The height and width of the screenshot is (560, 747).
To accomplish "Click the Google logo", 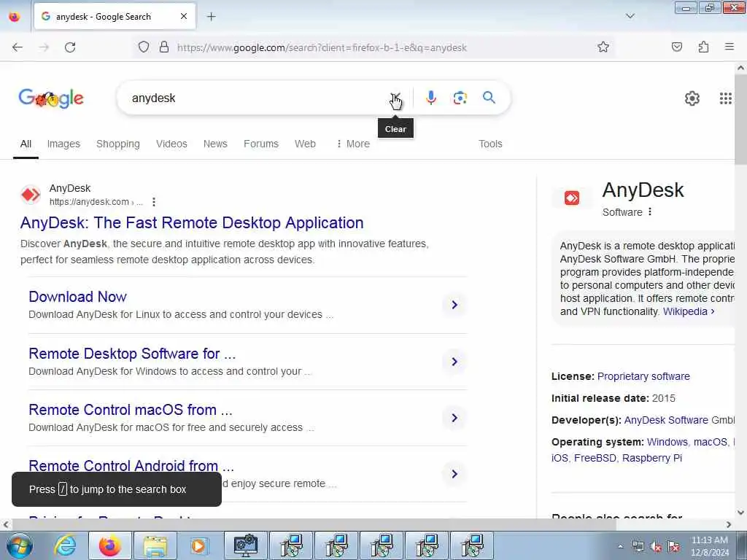I will coord(51,98).
